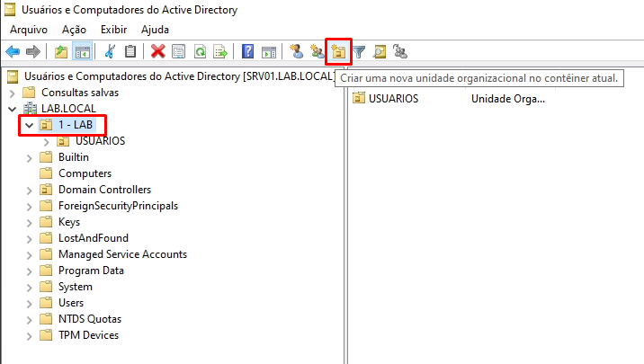Click the create new organizational unit icon

coord(338,52)
